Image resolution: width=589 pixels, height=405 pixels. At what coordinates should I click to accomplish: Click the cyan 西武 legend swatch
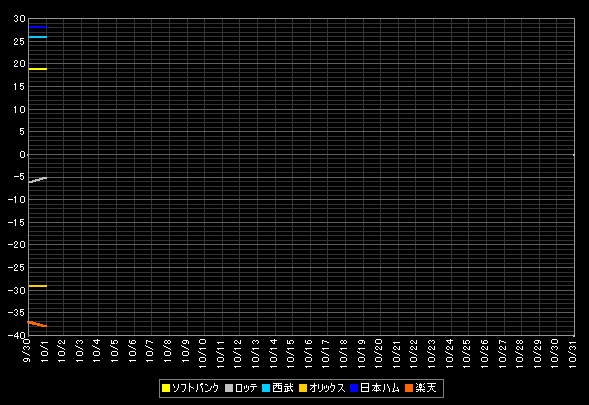pyautogui.click(x=266, y=388)
